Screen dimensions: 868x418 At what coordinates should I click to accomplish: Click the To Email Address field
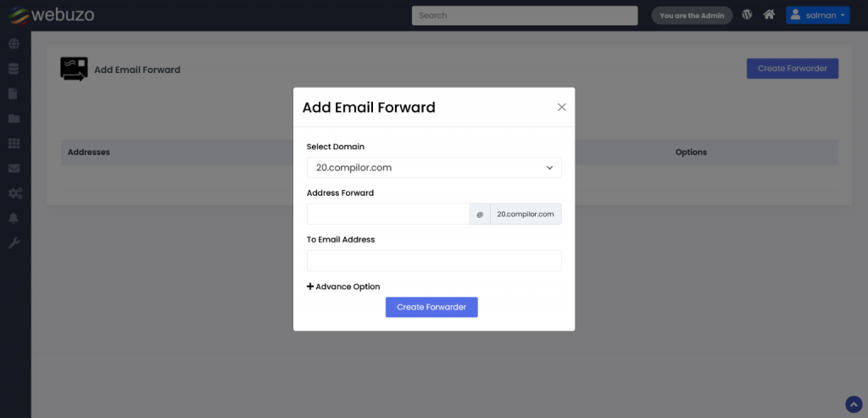(x=434, y=260)
